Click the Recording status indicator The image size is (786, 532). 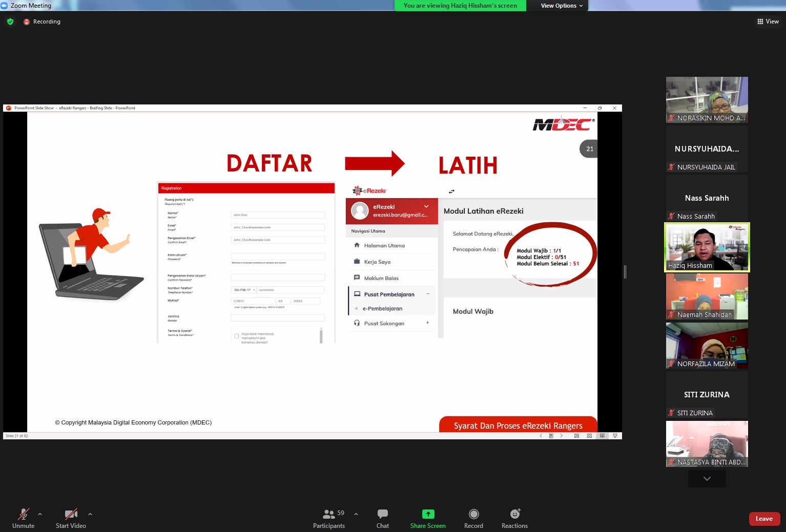tap(42, 22)
